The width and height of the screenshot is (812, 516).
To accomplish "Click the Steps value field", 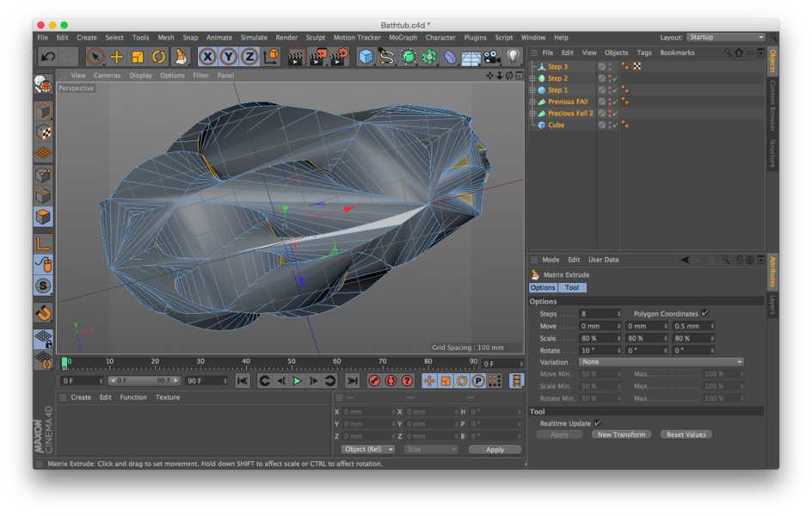I will tap(600, 314).
